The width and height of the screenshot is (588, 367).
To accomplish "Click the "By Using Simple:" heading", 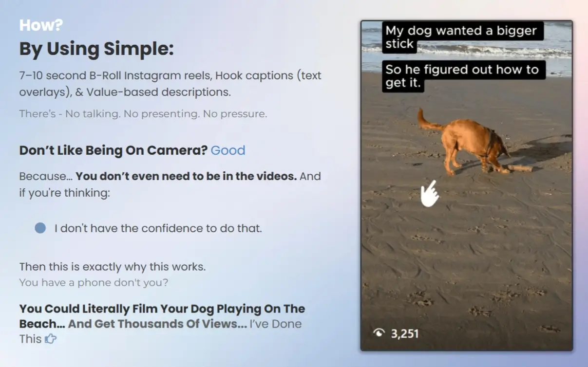I will click(x=96, y=49).
